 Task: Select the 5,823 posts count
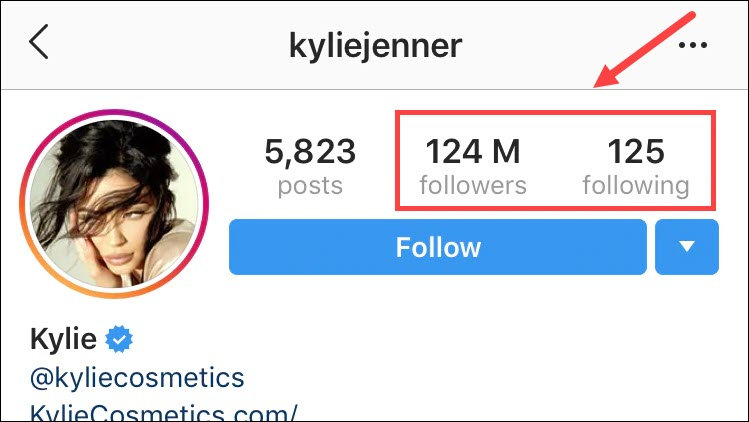click(310, 151)
